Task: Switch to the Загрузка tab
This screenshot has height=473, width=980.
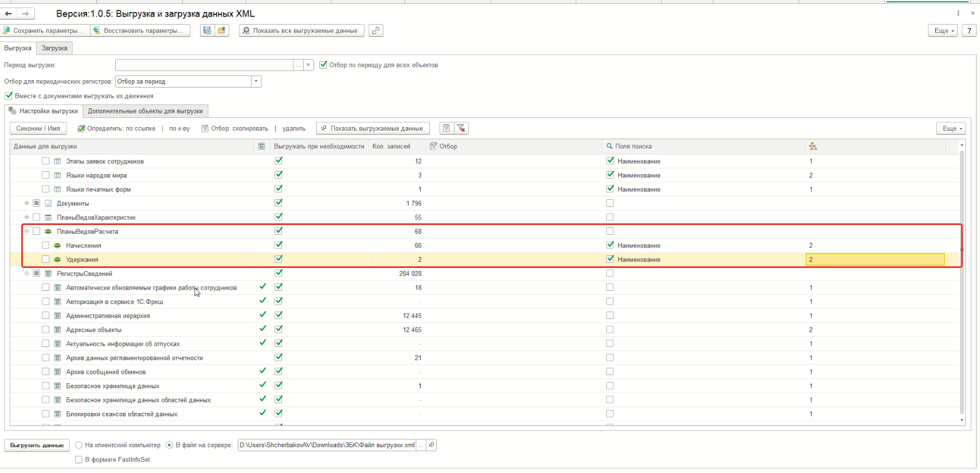Action: (54, 49)
